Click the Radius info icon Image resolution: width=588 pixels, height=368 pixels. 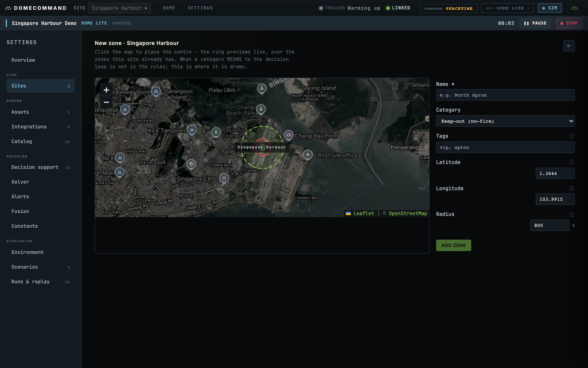click(571, 214)
